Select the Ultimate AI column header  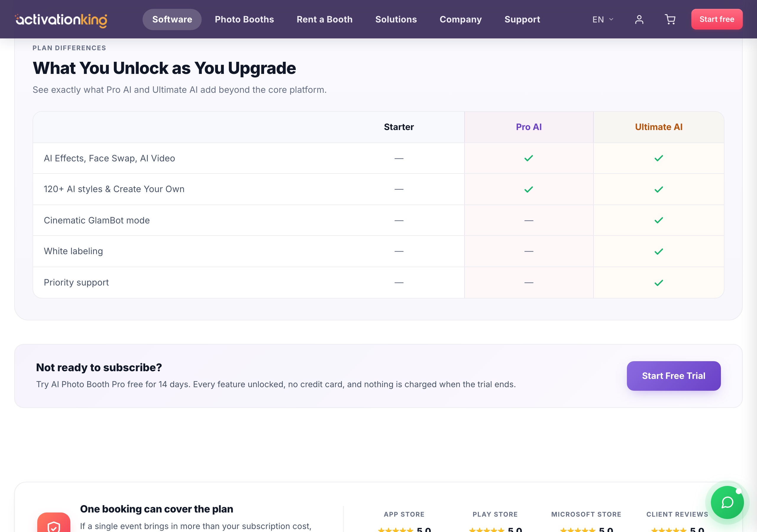tap(659, 127)
